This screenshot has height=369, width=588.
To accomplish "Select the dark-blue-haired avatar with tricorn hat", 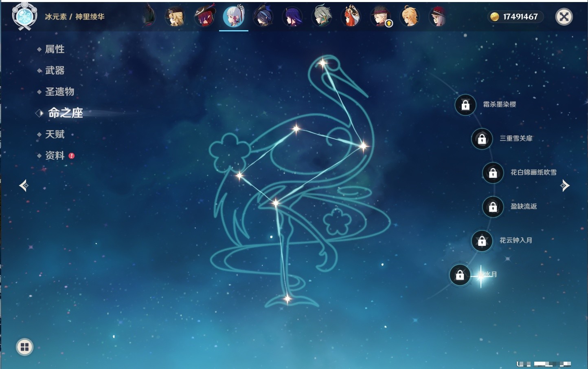I will click(x=263, y=17).
